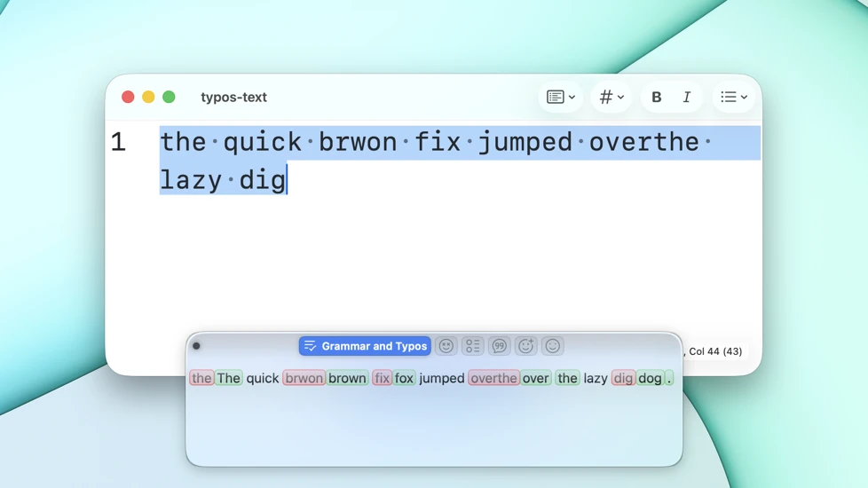Toggle italic formatting
Image resolution: width=868 pixels, height=488 pixels.
687,97
